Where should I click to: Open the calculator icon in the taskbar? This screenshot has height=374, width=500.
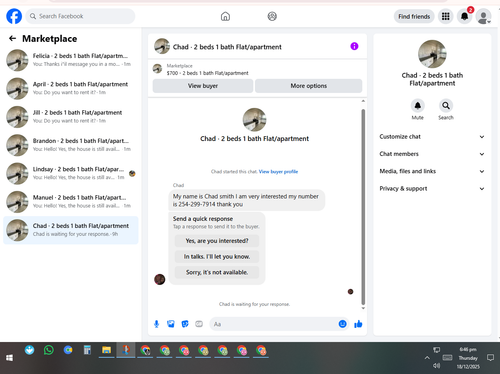point(87,350)
